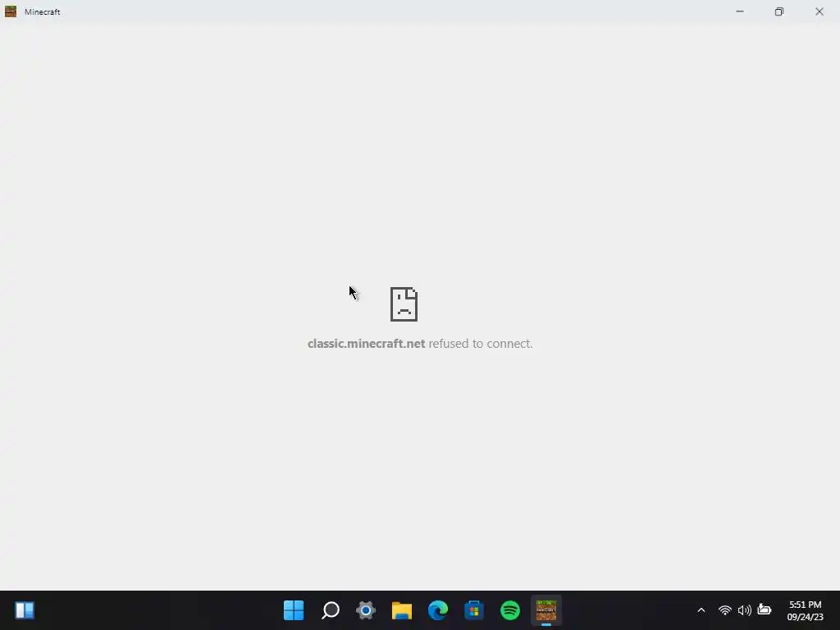Image resolution: width=840 pixels, height=630 pixels.
Task: Open taskbar Search
Action: [330, 610]
